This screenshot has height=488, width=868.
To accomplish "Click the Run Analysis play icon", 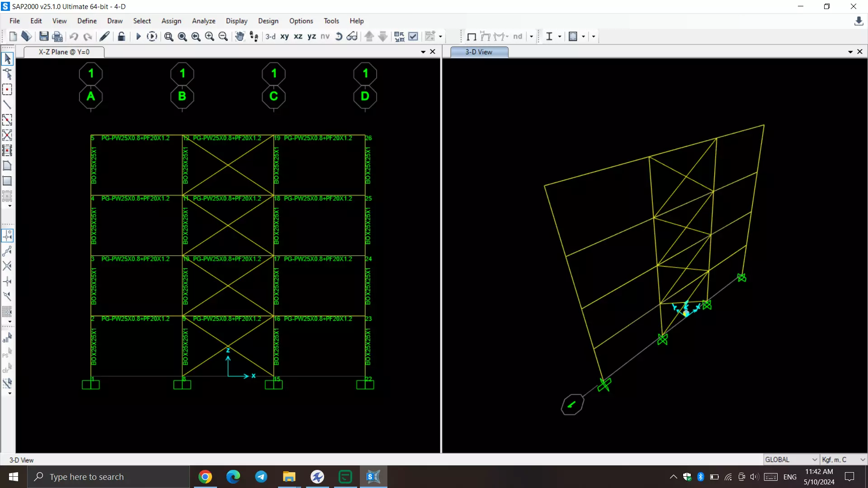I will point(138,37).
